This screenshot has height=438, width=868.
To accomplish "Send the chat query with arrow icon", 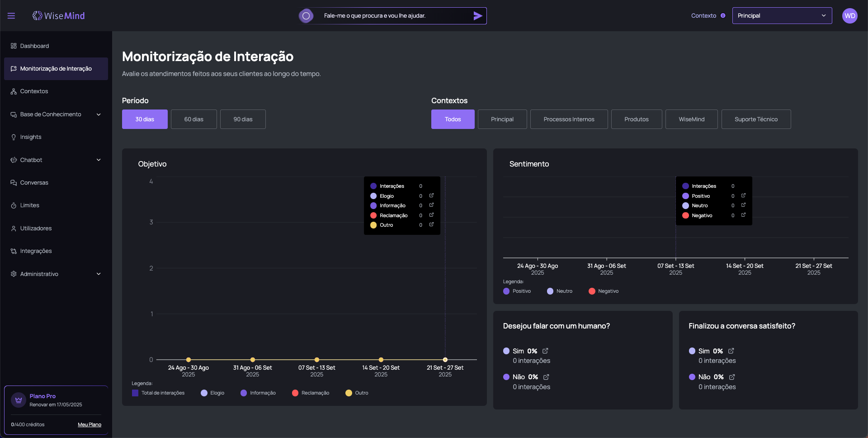I will point(477,16).
